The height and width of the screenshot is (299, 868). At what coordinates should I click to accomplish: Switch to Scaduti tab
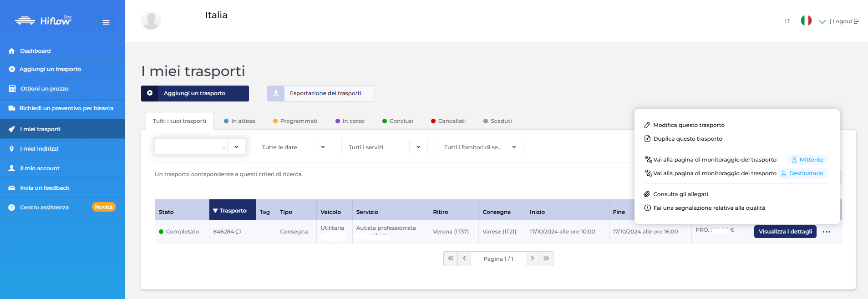pos(497,121)
